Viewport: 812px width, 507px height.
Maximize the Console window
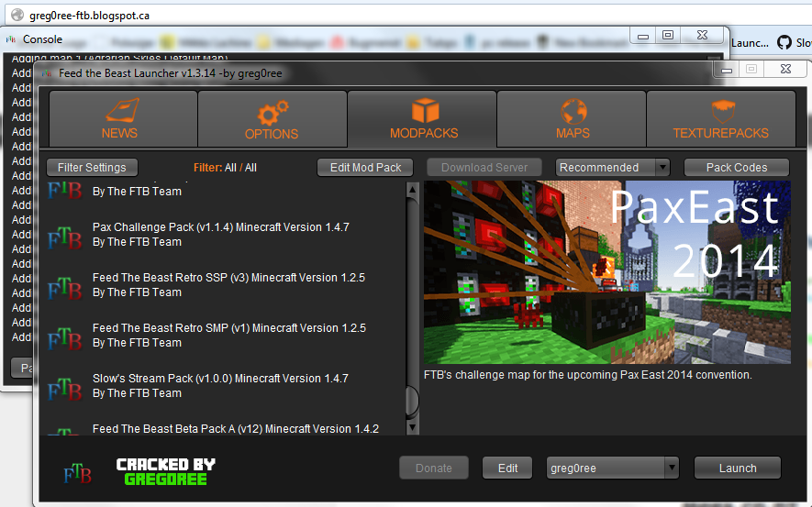(x=668, y=35)
